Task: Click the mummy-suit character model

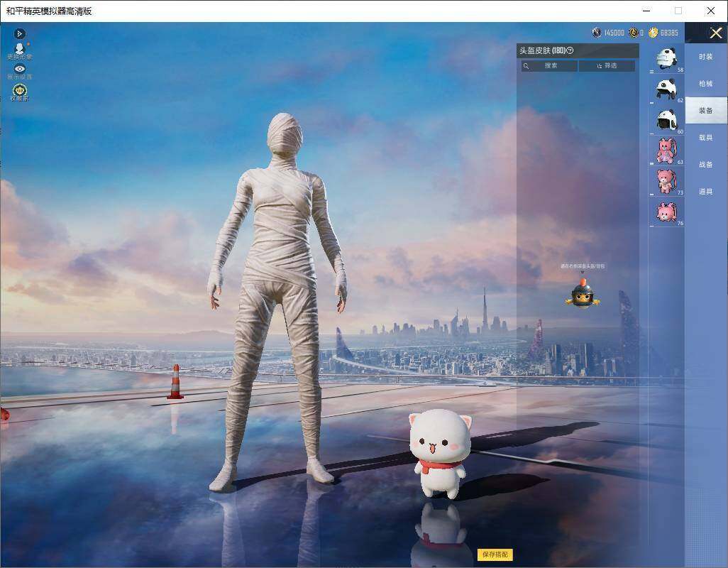Action: 279,302
